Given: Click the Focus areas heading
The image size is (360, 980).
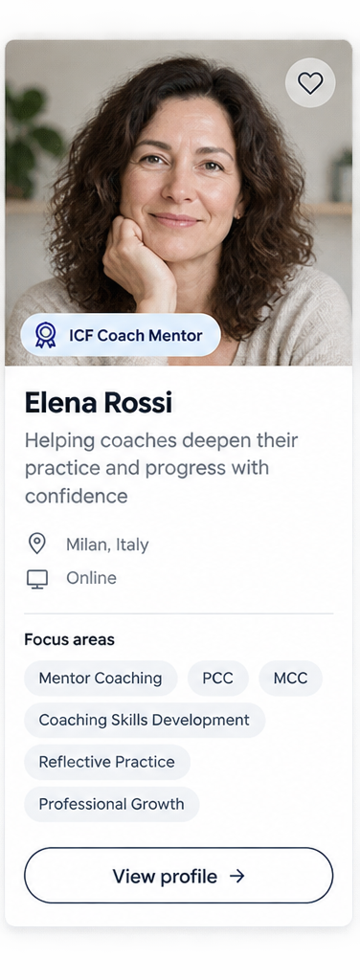Looking at the screenshot, I should point(69,639).
